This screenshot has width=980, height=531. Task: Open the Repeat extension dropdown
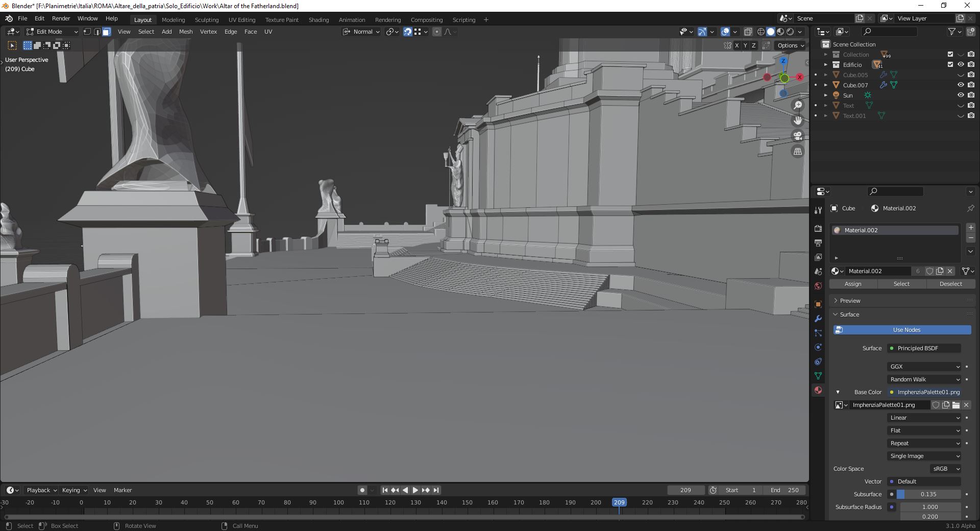(x=923, y=443)
